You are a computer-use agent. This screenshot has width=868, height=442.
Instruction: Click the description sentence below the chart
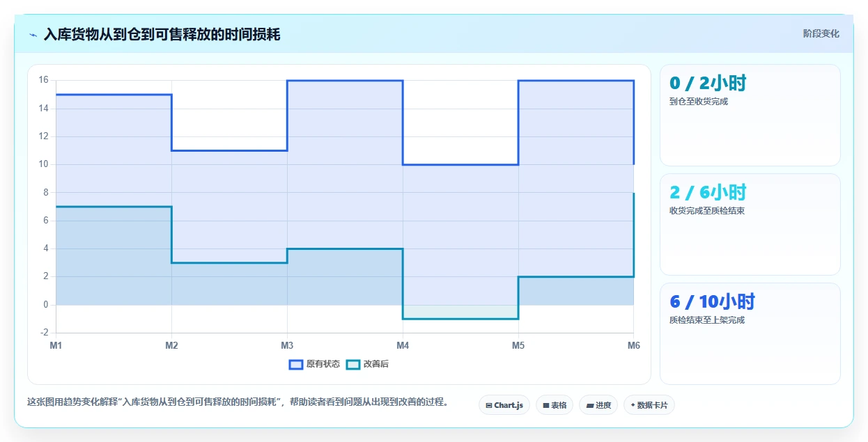pyautogui.click(x=240, y=402)
